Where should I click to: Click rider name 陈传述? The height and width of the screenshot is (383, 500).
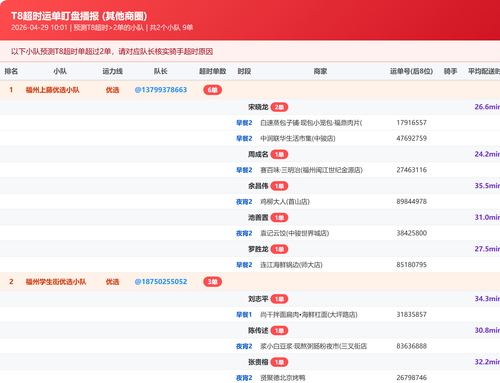[258, 331]
